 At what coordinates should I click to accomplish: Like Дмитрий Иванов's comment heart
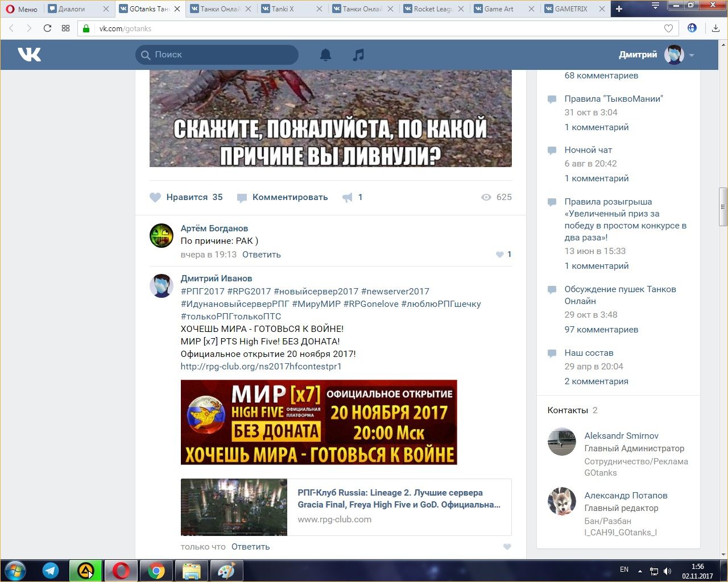507,547
